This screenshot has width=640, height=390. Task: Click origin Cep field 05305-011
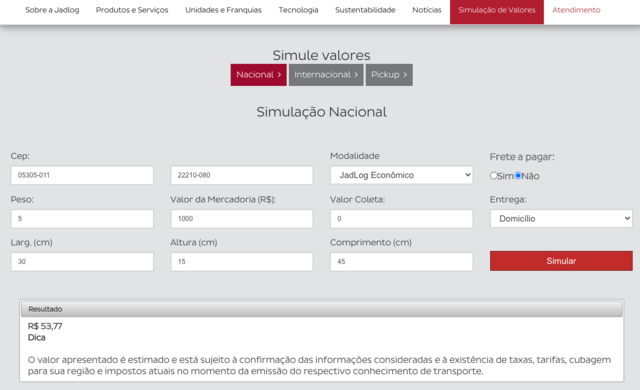click(82, 175)
